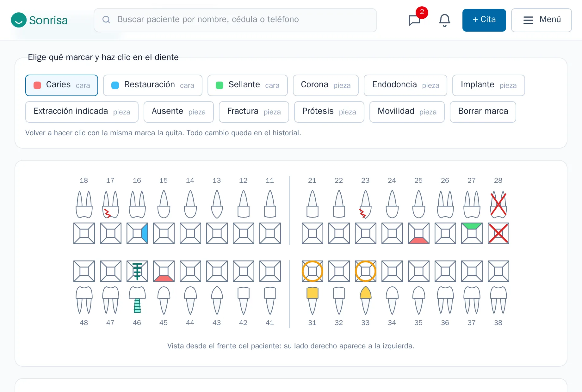Click the green sealant face of tooth 27
Image resolution: width=582 pixels, height=392 pixels.
pyautogui.click(x=472, y=226)
